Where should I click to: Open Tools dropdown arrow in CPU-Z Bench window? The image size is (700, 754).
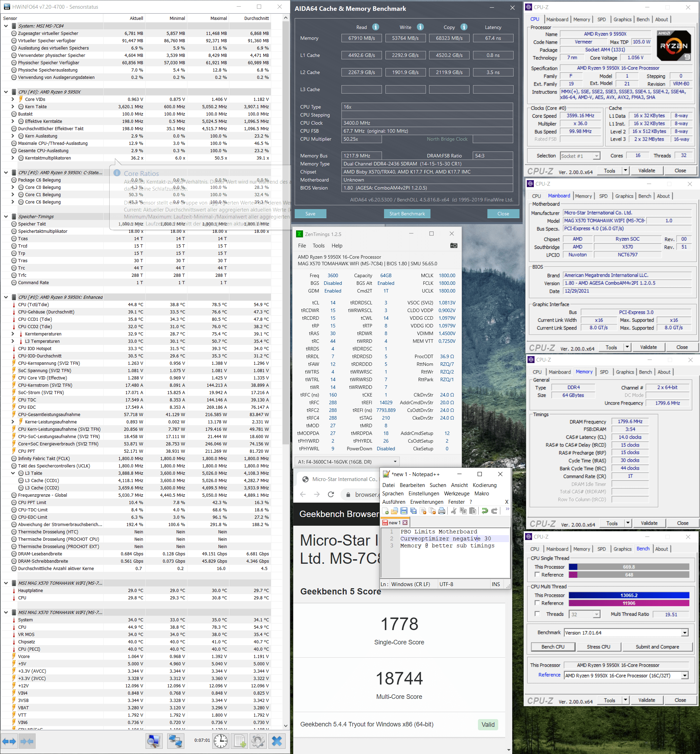pyautogui.click(x=626, y=700)
